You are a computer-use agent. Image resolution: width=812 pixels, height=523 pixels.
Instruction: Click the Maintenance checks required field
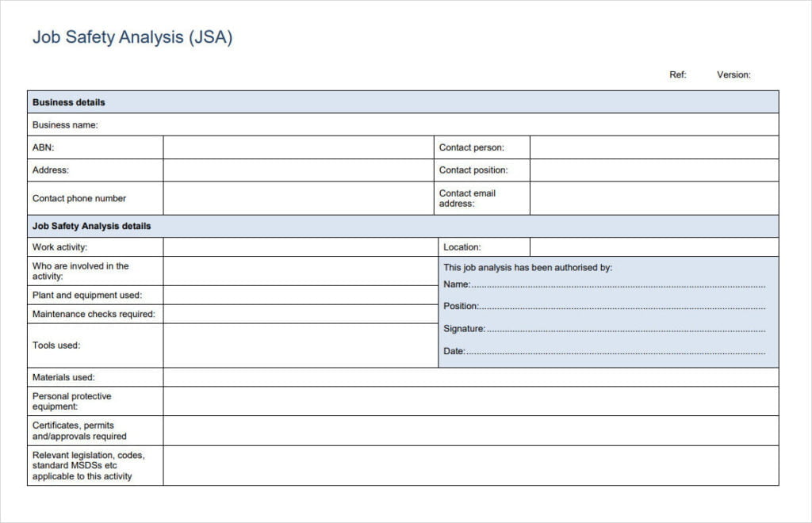297,313
